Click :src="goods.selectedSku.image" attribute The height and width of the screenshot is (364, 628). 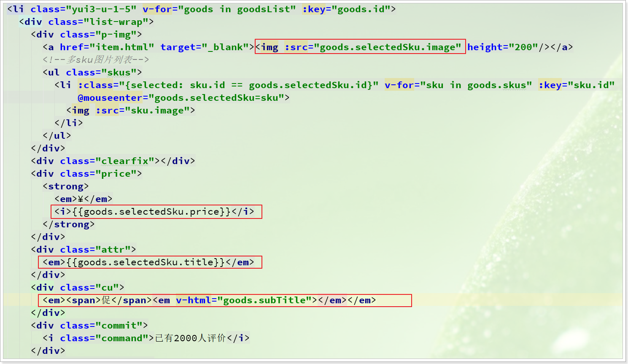[373, 47]
